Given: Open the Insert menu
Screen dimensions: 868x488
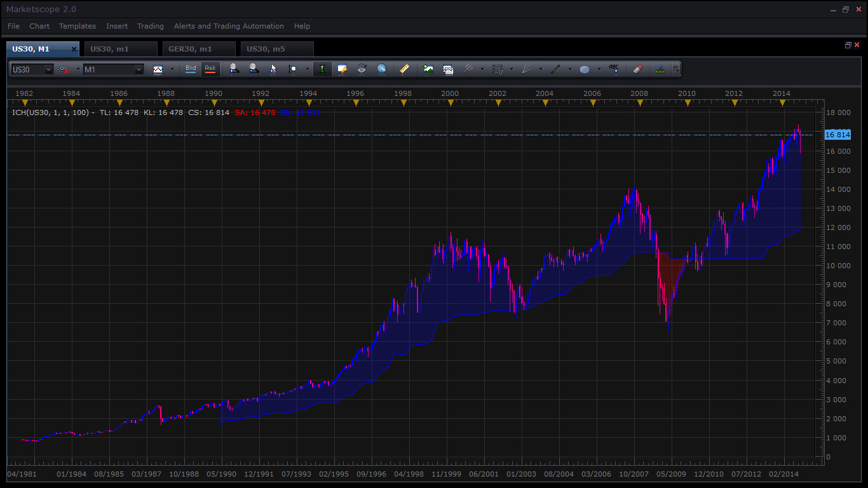Looking at the screenshot, I should point(117,26).
